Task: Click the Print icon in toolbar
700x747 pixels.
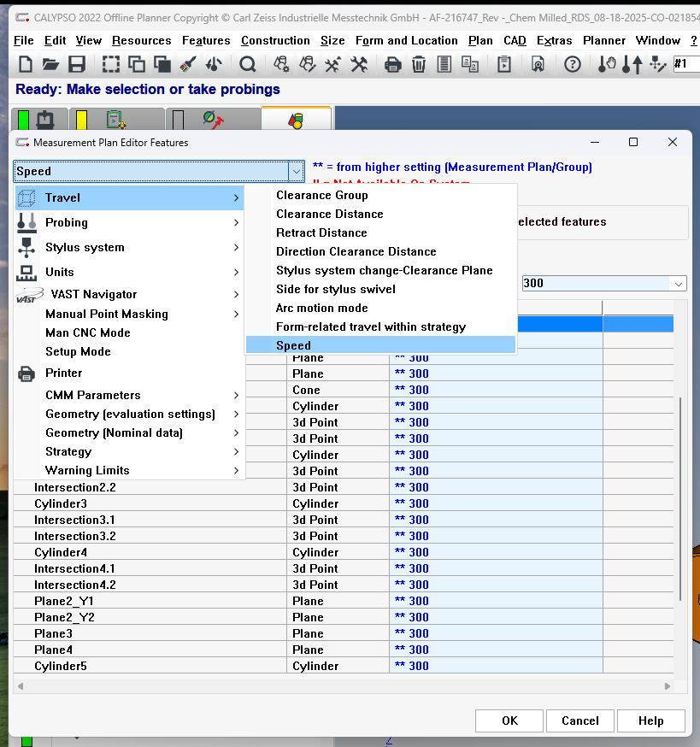Action: point(392,64)
